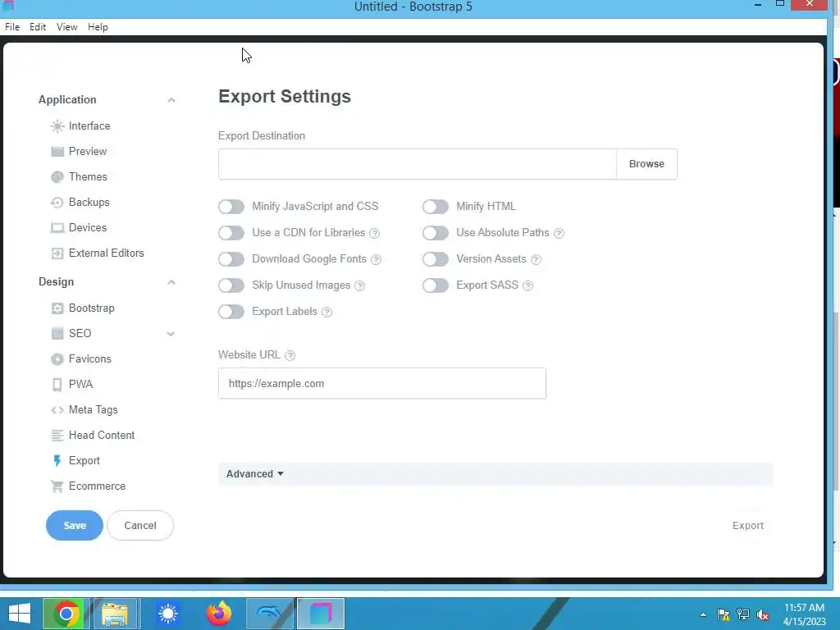840x630 pixels.
Task: Click the Preview clapperboard icon
Action: pyautogui.click(x=57, y=152)
